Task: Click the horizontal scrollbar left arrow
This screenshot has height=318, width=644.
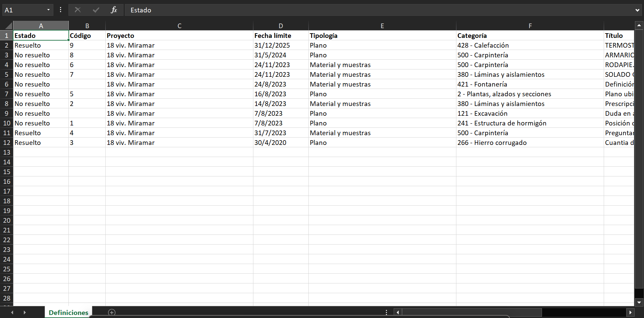Action: 398,312
